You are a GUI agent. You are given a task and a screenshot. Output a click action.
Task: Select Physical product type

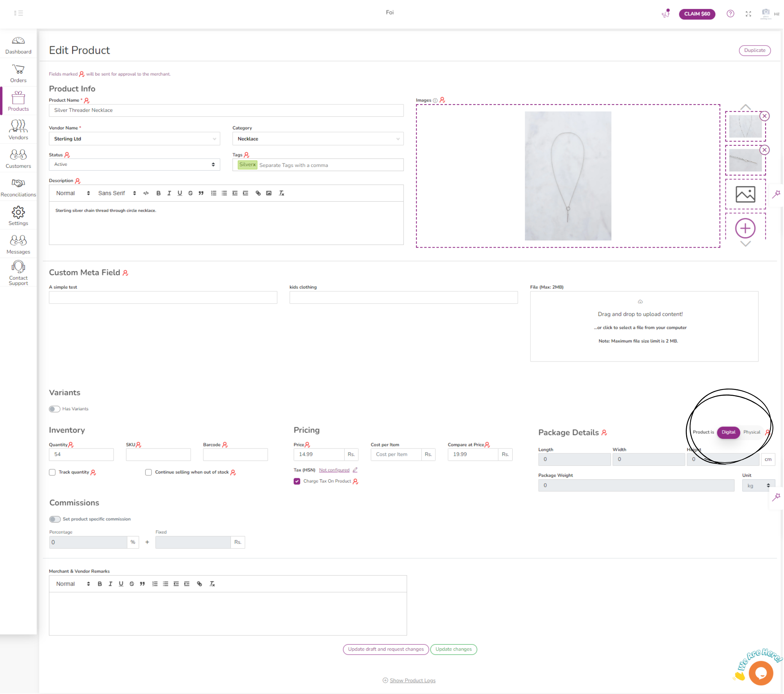click(x=752, y=432)
